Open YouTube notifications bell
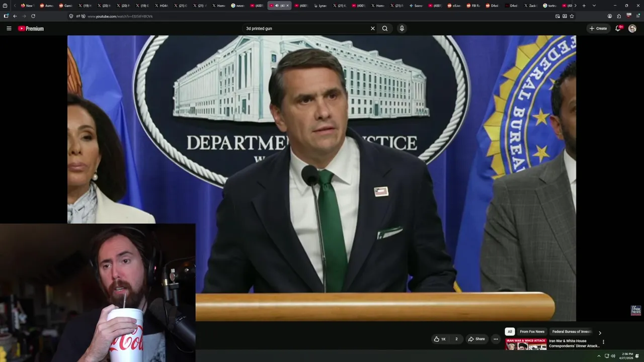The image size is (644, 362). tap(618, 29)
